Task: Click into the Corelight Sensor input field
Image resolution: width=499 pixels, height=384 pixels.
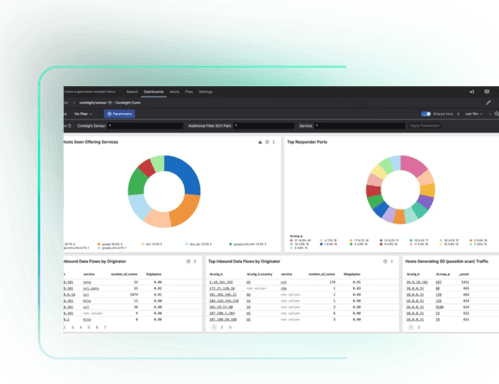Action: tap(145, 126)
